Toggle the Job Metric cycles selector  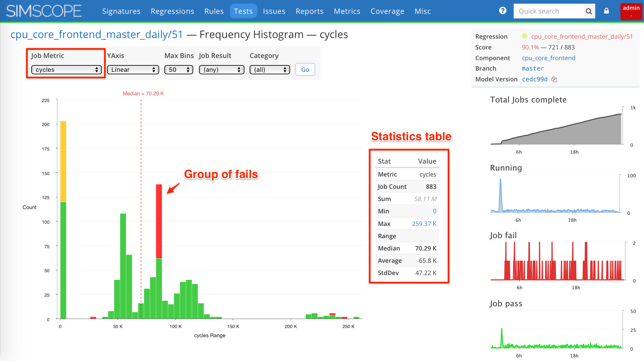click(x=66, y=70)
